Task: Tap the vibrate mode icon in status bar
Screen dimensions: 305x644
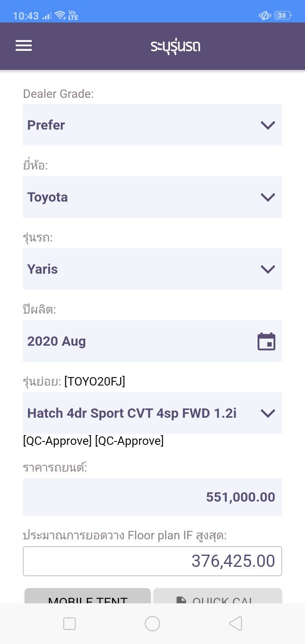Action: coord(264,16)
